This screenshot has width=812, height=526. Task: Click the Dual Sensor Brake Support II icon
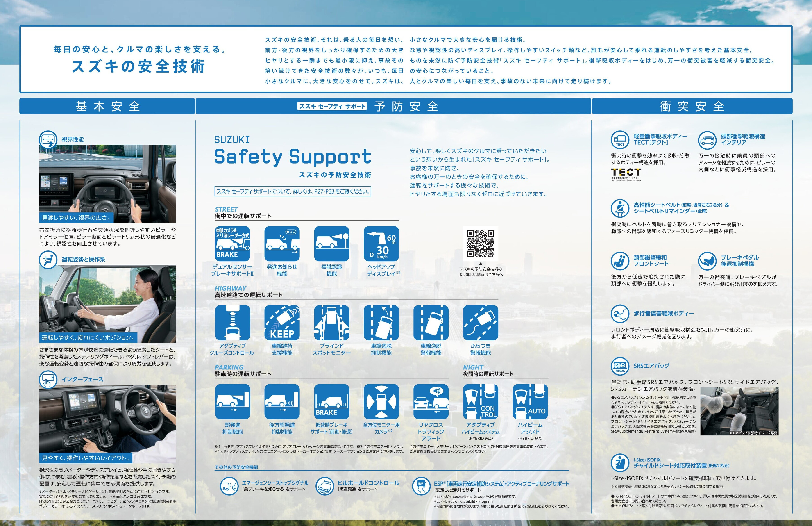coord(232,244)
